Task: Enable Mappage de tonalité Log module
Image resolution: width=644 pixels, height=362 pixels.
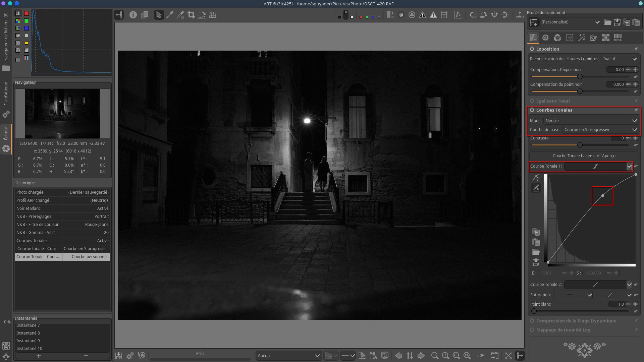Action: tap(532, 330)
